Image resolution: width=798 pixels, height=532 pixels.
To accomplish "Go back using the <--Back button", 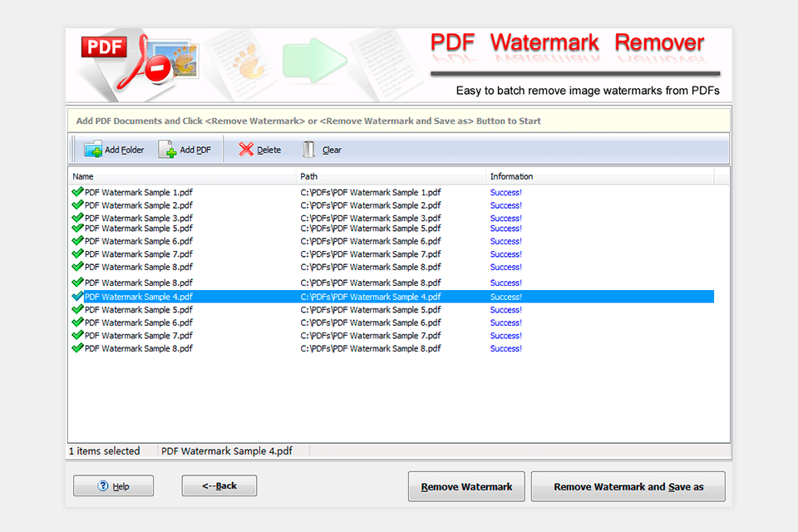I will click(219, 486).
